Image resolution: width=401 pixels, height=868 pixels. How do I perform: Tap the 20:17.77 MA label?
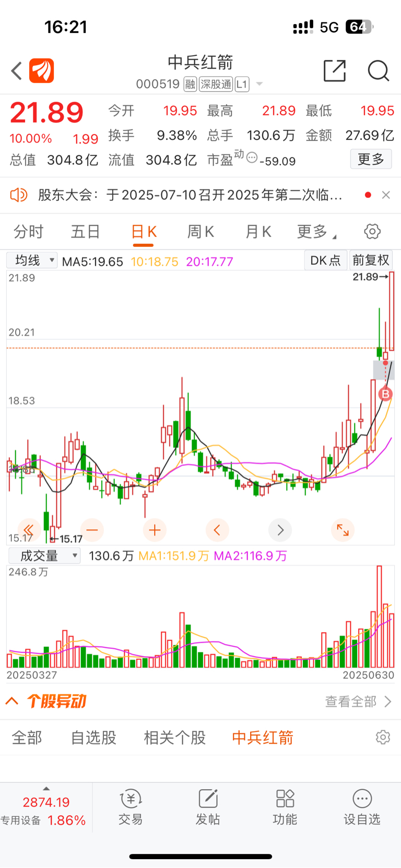coord(209,261)
